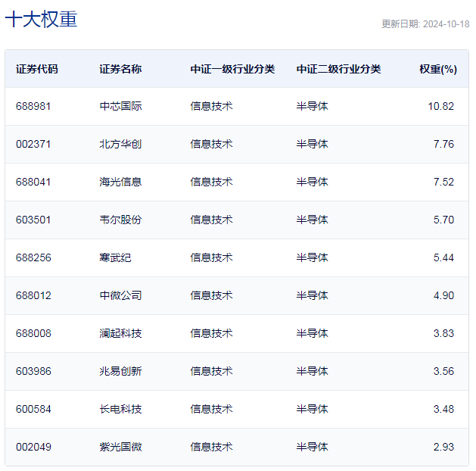Select the stock name 中芯国际
Screen dimensions: 476x471
click(x=120, y=106)
